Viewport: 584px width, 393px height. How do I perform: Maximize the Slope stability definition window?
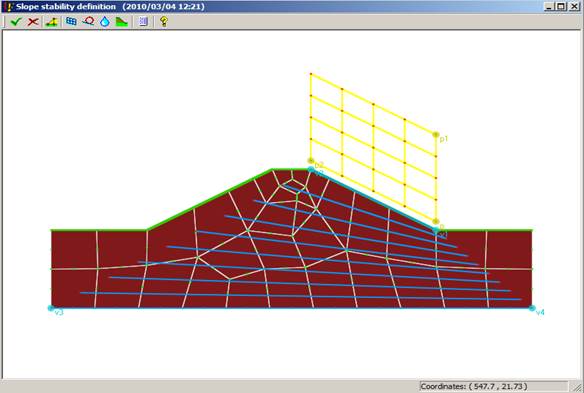pyautogui.click(x=562, y=6)
